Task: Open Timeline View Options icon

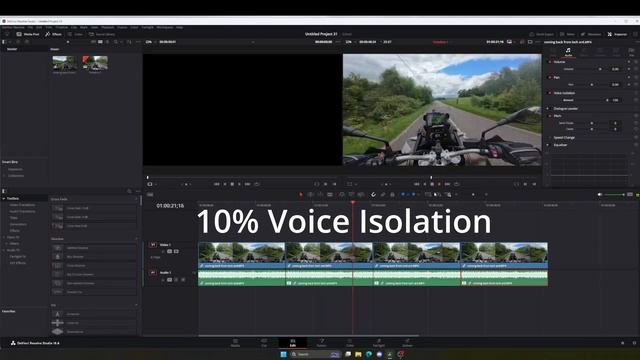Action: tap(150, 195)
